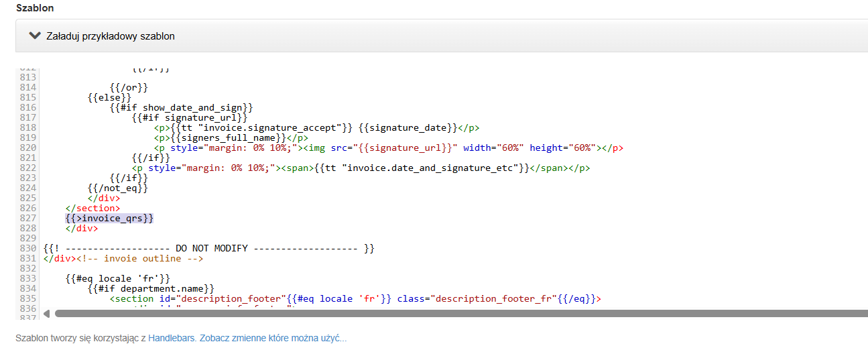The height and width of the screenshot is (350, 868).
Task: Click line number 827 in the gutter
Action: (28, 218)
